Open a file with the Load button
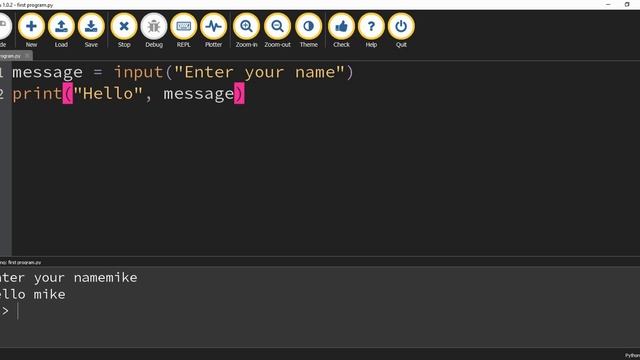This screenshot has height=360, width=640. tap(61, 31)
